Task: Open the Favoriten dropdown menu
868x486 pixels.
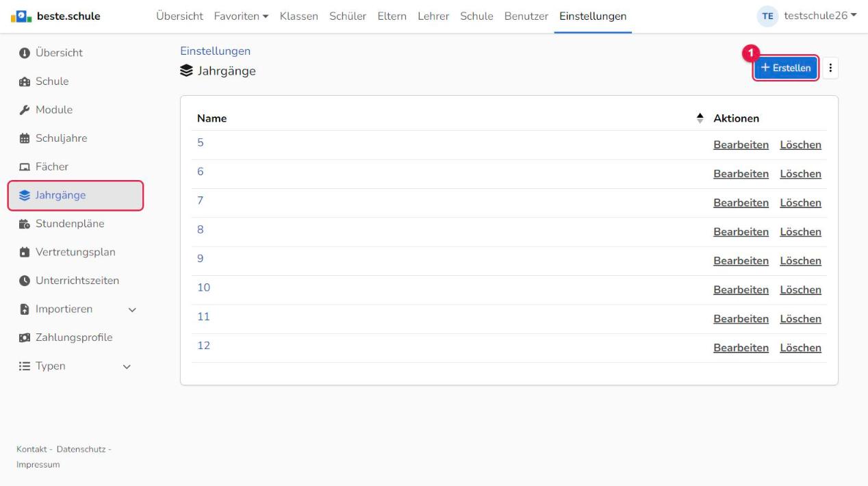Action: pos(241,16)
